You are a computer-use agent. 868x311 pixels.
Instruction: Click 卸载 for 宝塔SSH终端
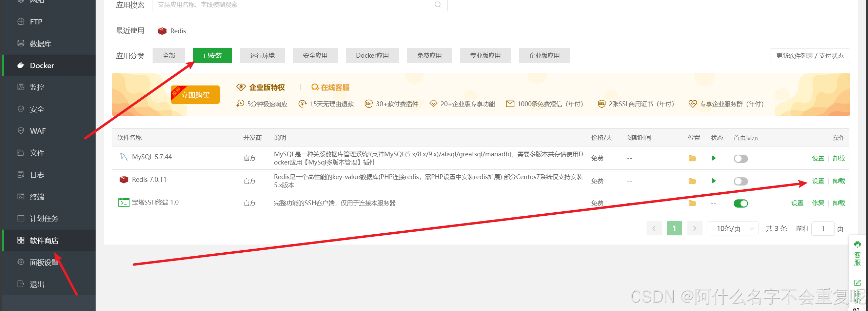click(x=839, y=203)
